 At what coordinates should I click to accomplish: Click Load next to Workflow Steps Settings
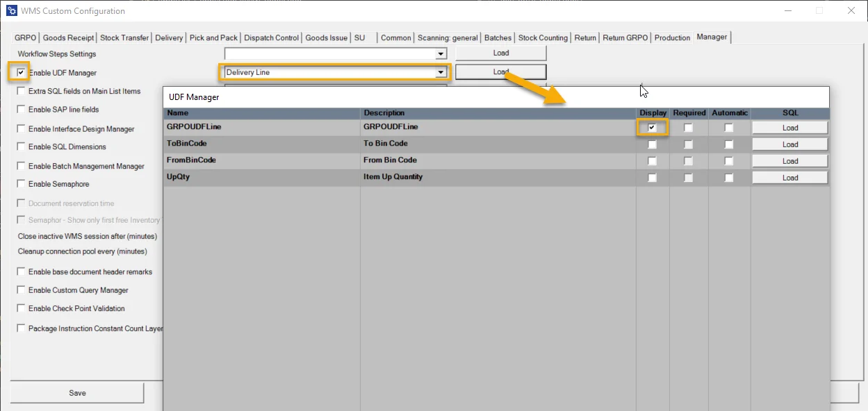[x=500, y=53]
